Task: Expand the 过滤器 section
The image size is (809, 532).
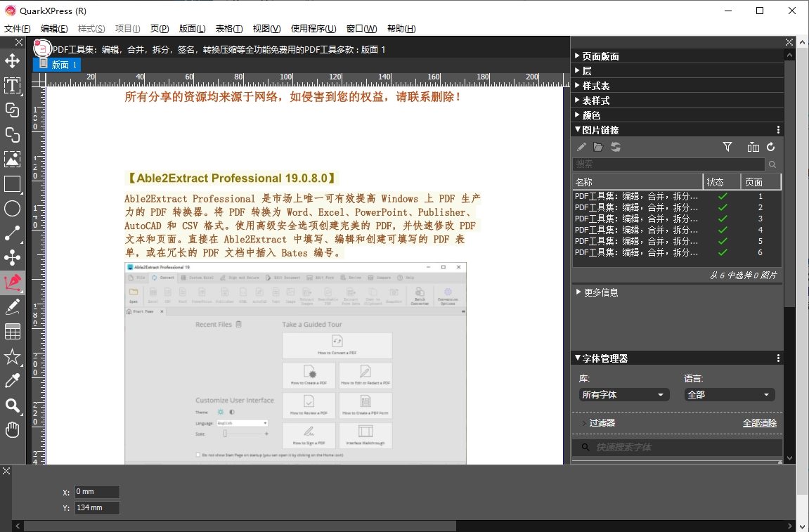Action: pos(584,423)
